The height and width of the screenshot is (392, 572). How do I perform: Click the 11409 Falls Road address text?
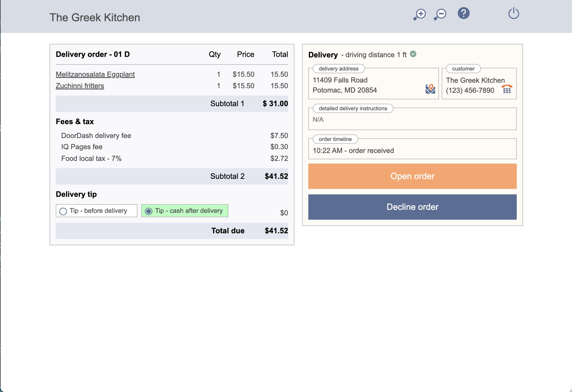[x=340, y=80]
